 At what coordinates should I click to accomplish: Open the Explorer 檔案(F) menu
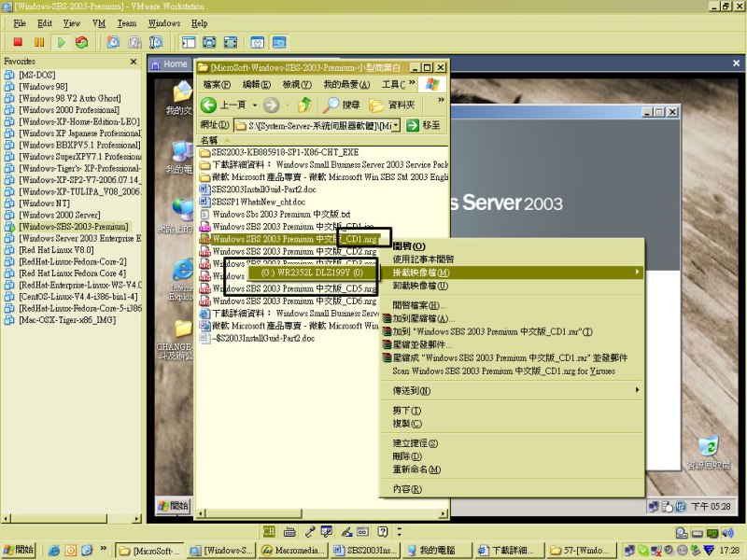[x=217, y=84]
